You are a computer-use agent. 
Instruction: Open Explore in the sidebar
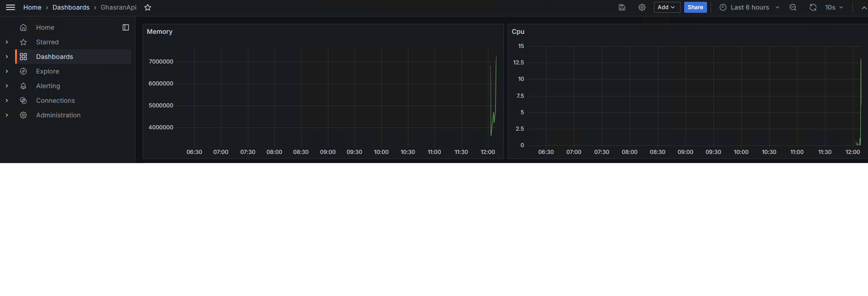click(x=48, y=71)
